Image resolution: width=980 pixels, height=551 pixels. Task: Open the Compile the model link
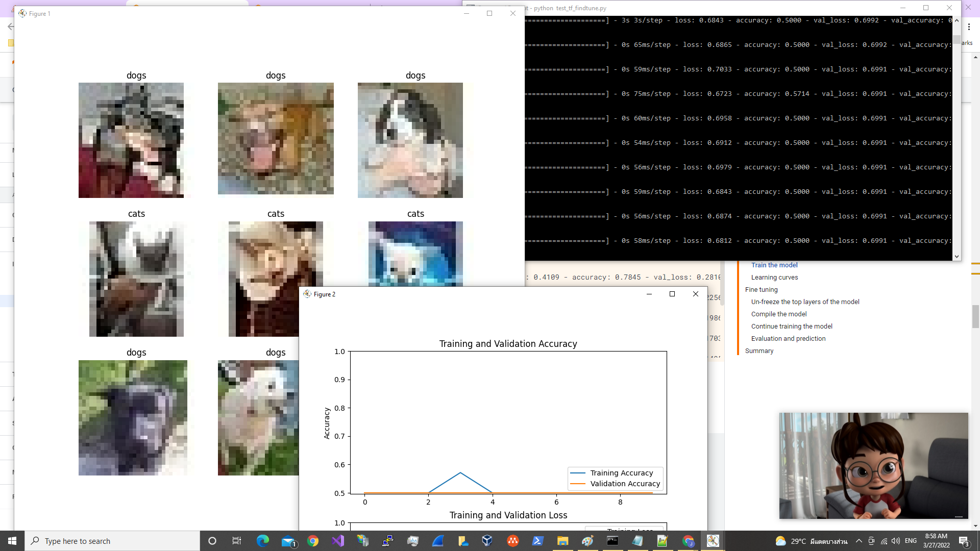[x=778, y=314]
